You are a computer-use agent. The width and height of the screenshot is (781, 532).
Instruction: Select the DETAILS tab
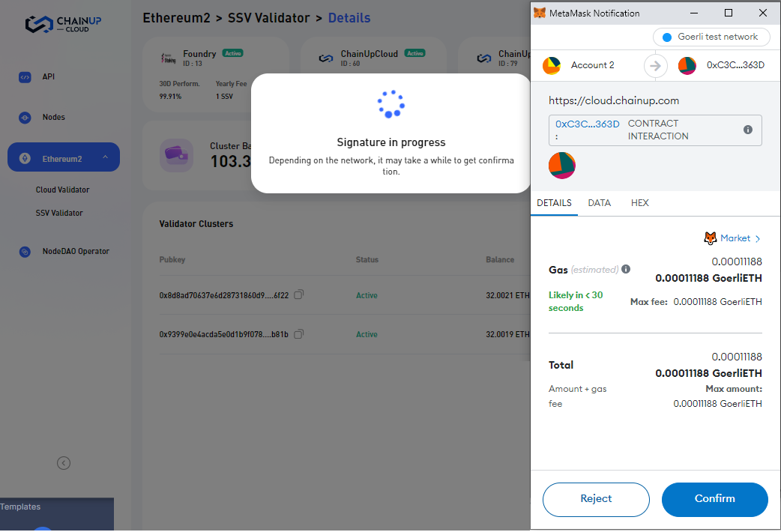(x=554, y=203)
